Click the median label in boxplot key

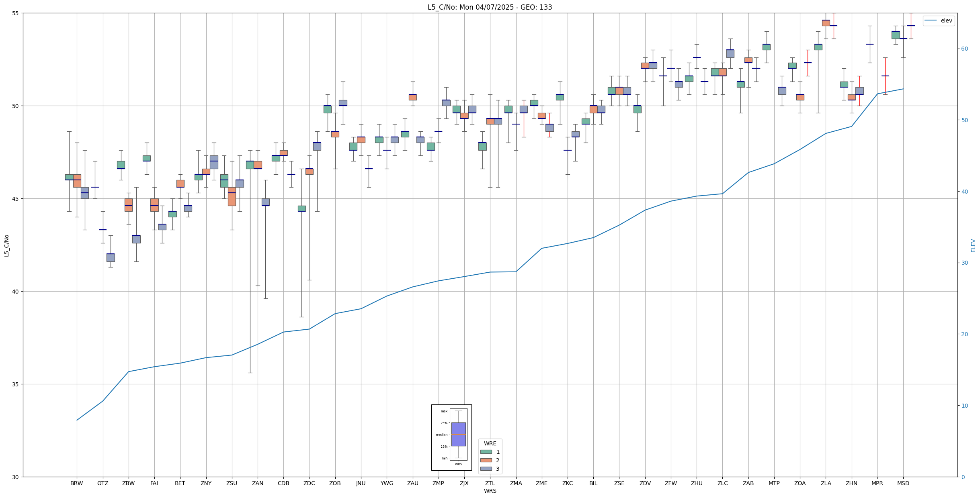(x=441, y=435)
